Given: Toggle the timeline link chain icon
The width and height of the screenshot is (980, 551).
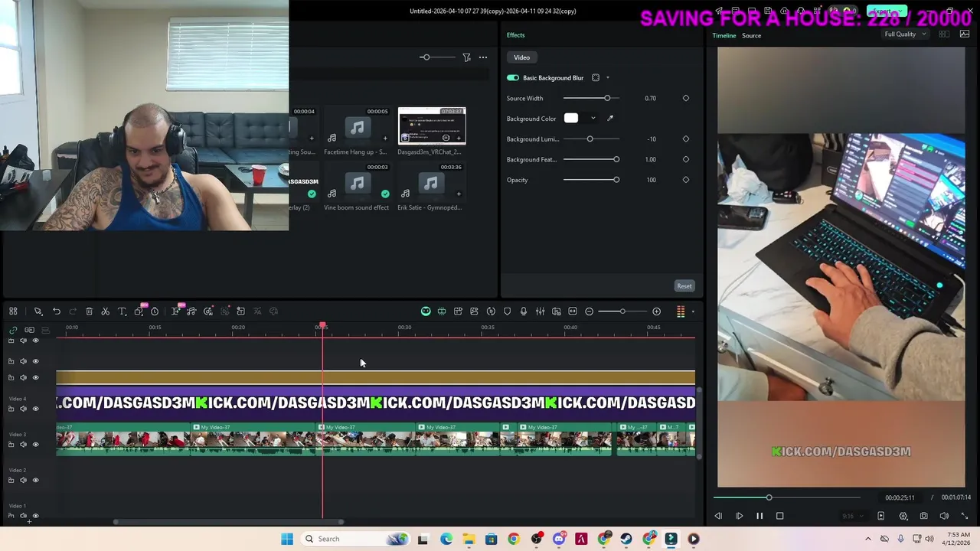Looking at the screenshot, I should coord(11,330).
